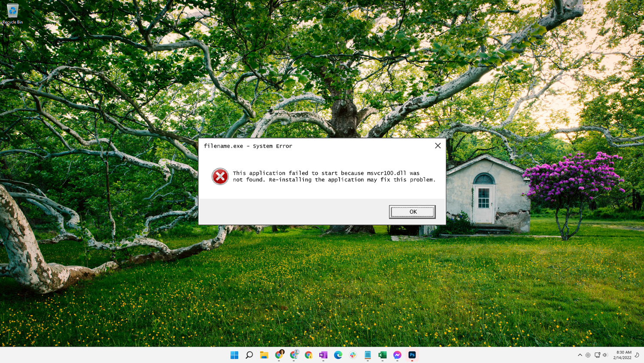Switch to Photoshop in the taskbar
644x363 pixels.
tap(412, 355)
